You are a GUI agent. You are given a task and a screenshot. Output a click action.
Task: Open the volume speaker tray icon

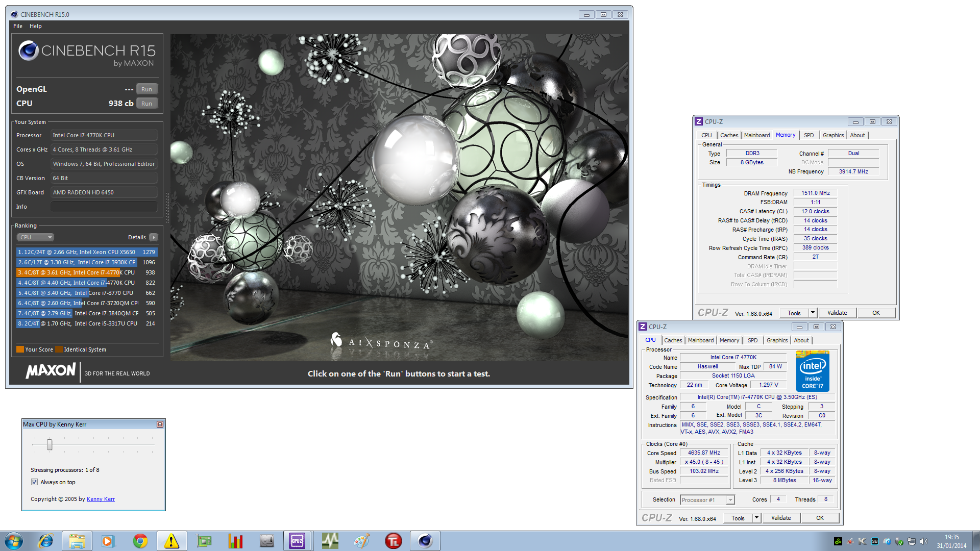tap(924, 541)
